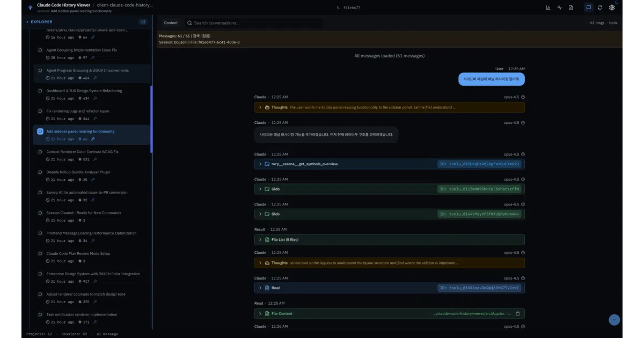
Task: Open the file document view icon
Action: click(x=570, y=8)
